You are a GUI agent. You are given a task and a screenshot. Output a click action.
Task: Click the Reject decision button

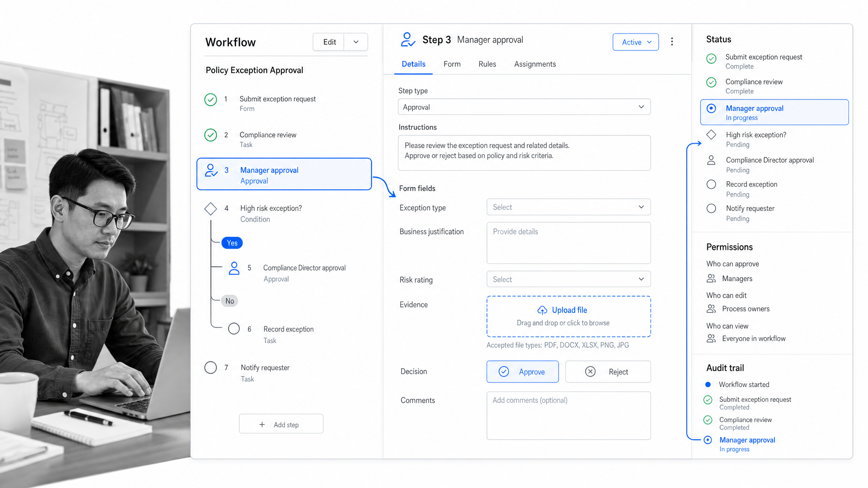[x=608, y=372]
